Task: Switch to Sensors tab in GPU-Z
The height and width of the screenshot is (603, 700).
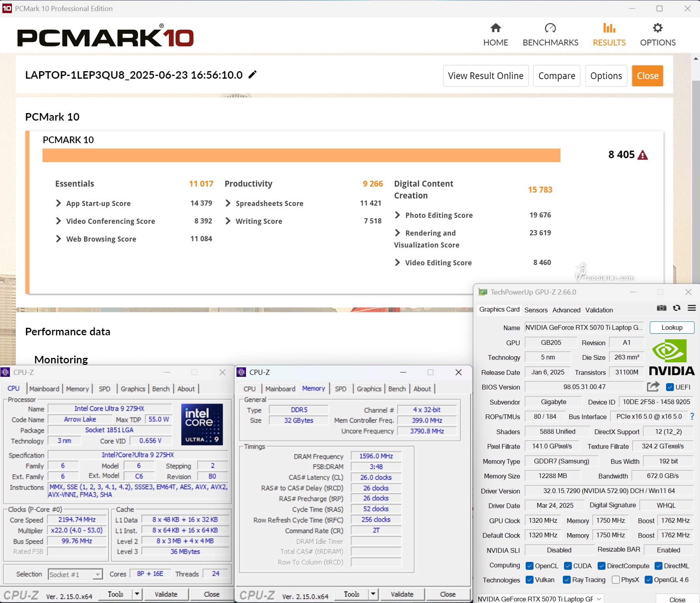Action: click(536, 310)
